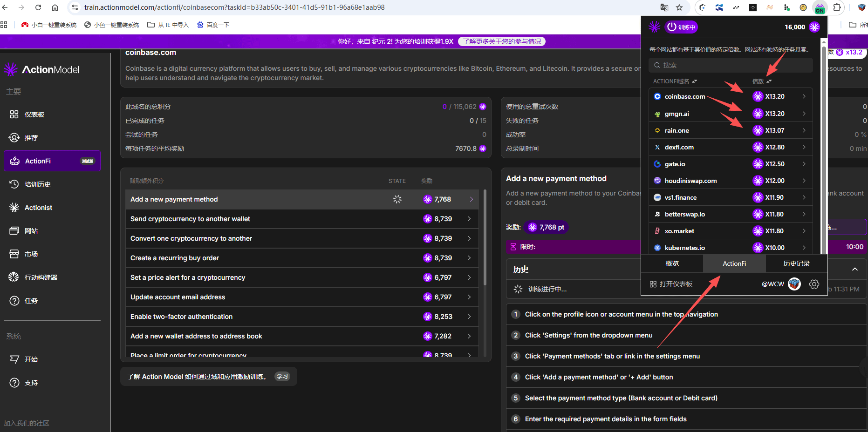Expand 'Enable two-factor authentication' task arrow
868x432 pixels.
(x=469, y=317)
